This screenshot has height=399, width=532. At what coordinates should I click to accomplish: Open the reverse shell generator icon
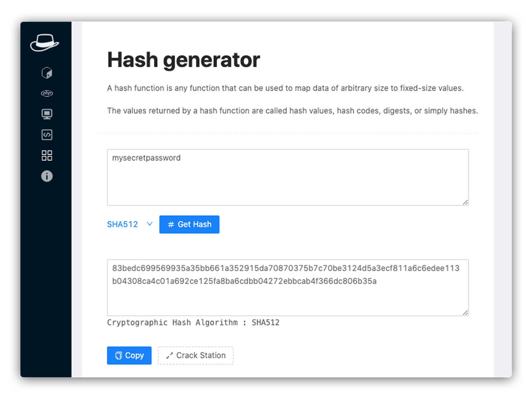[47, 73]
